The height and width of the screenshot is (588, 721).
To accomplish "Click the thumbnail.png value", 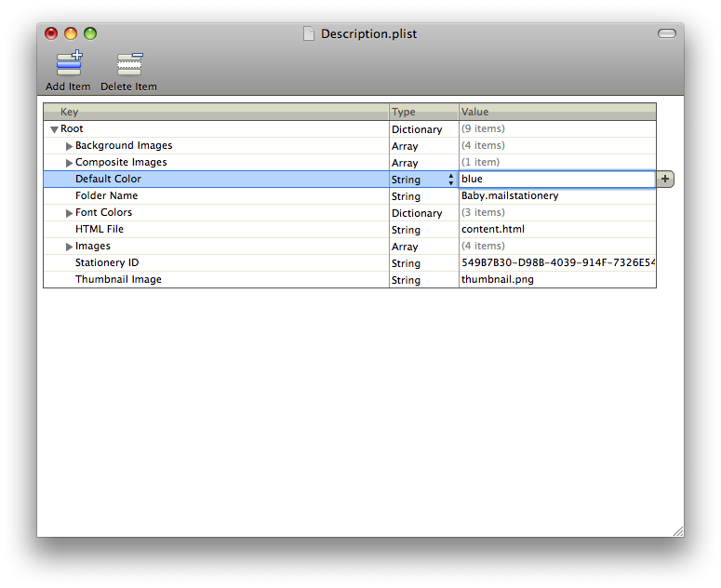I will coord(498,279).
